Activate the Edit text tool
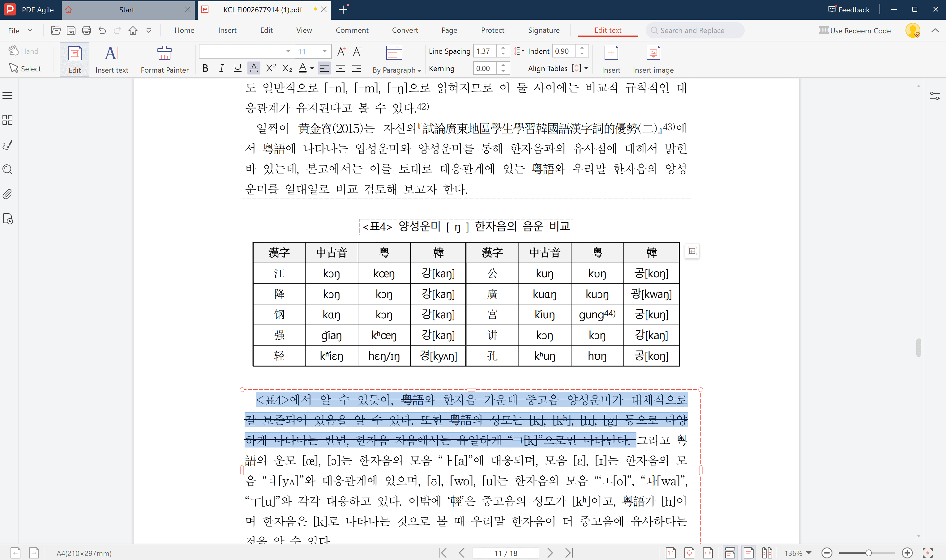Image resolution: width=946 pixels, height=560 pixels. point(75,59)
